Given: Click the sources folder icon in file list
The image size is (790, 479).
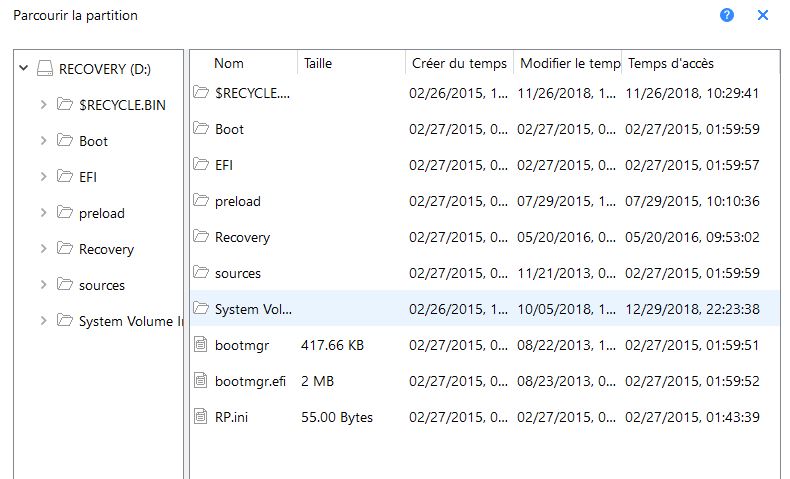Looking at the screenshot, I should tap(201, 272).
